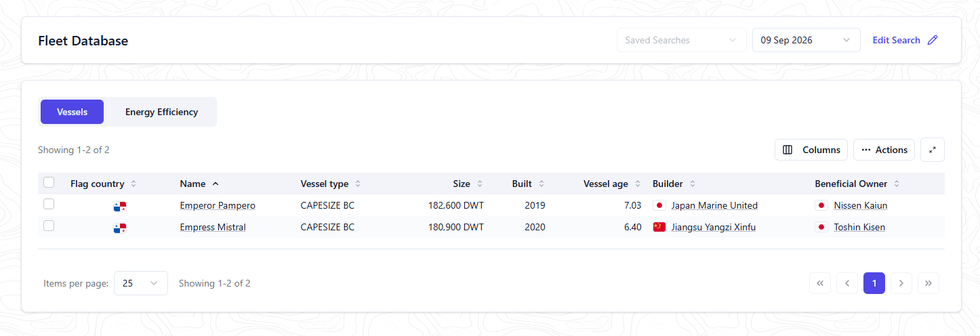Open the Japan Marine United builder link
This screenshot has height=336, width=980.
click(714, 205)
